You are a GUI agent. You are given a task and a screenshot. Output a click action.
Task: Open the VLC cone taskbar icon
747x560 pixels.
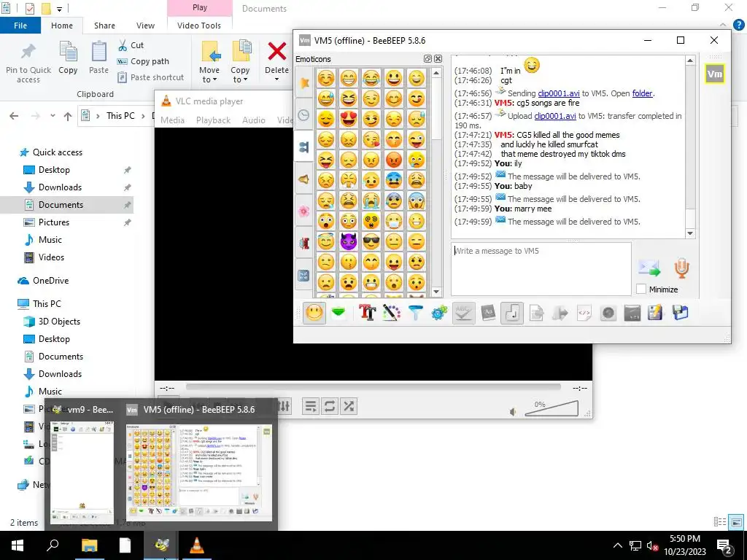coord(197,545)
